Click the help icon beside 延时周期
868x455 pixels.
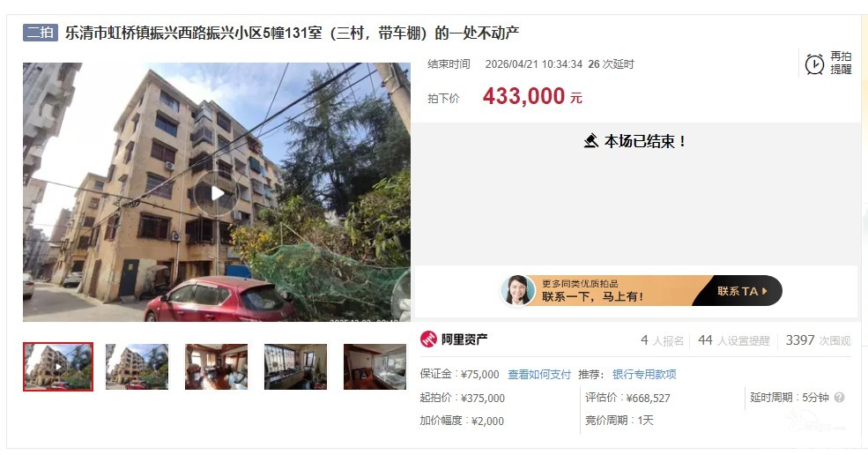(839, 398)
